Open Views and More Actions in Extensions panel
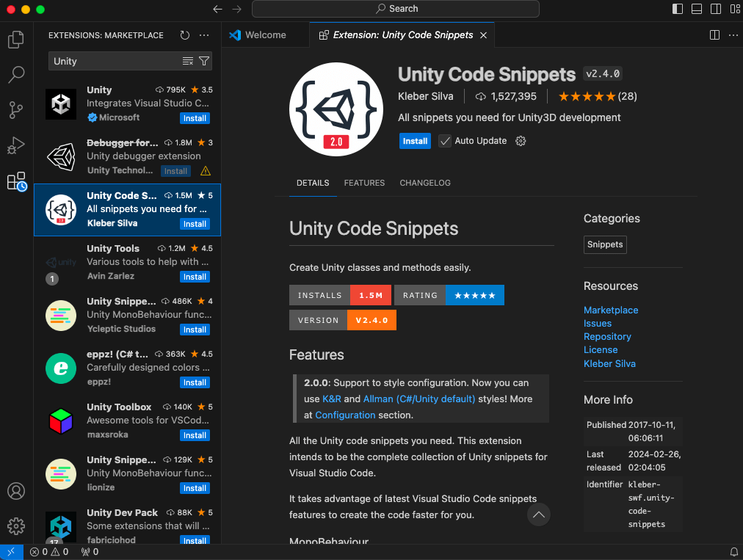This screenshot has height=560, width=743. click(x=204, y=35)
